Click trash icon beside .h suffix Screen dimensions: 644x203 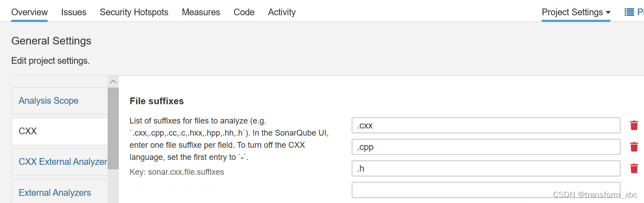click(634, 168)
